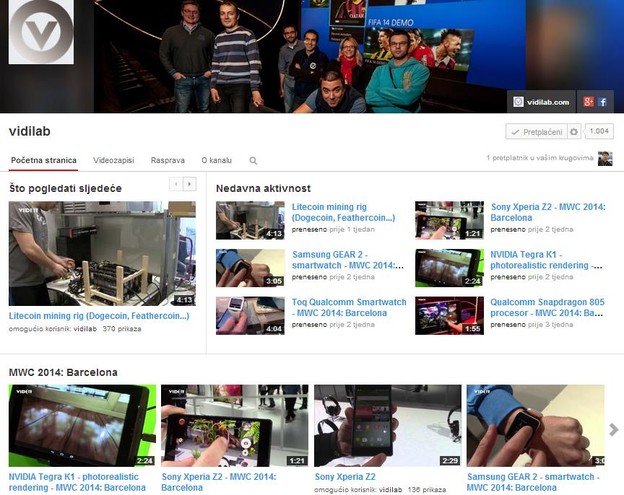
Task: Open Samsung GEAR 2 title in MWC playlist
Action: point(533,482)
